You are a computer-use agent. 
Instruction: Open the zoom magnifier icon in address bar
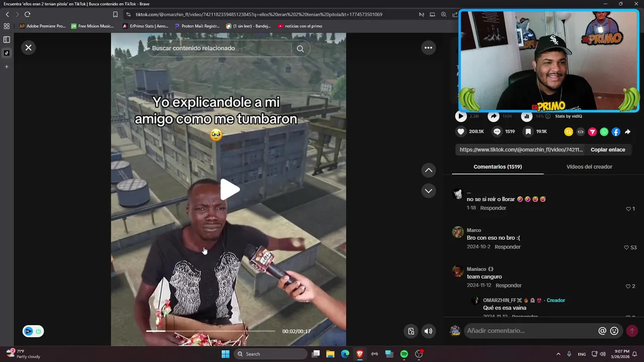point(443,15)
